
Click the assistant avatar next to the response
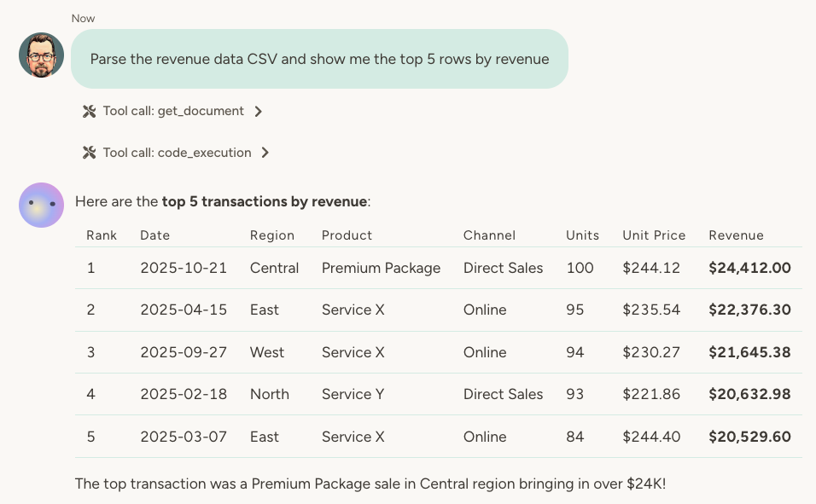coord(41,206)
